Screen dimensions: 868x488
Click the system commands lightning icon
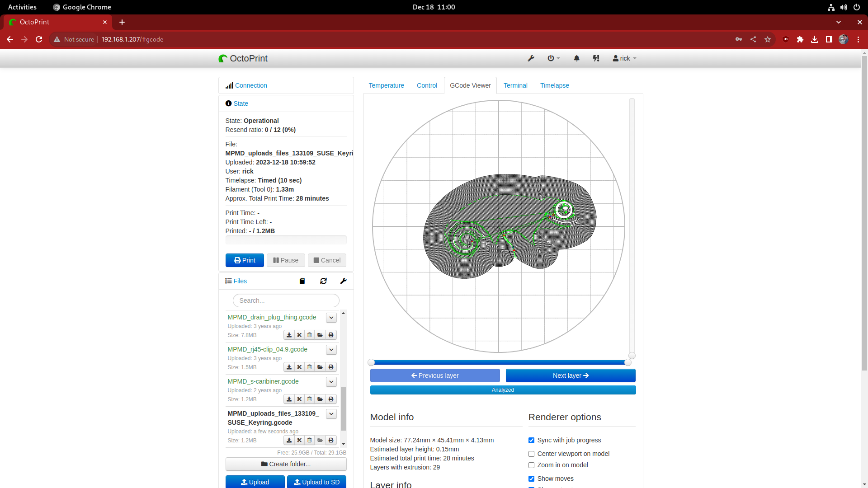coord(596,58)
